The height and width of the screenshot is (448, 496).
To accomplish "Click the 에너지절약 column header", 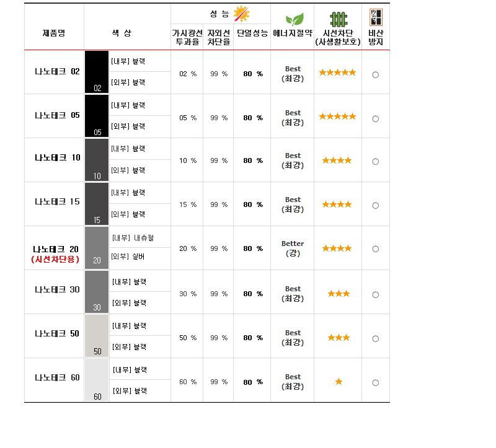I will click(293, 33).
